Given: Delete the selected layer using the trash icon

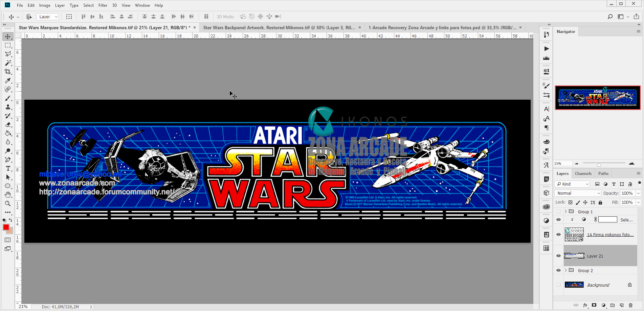Looking at the screenshot, I should 630,305.
